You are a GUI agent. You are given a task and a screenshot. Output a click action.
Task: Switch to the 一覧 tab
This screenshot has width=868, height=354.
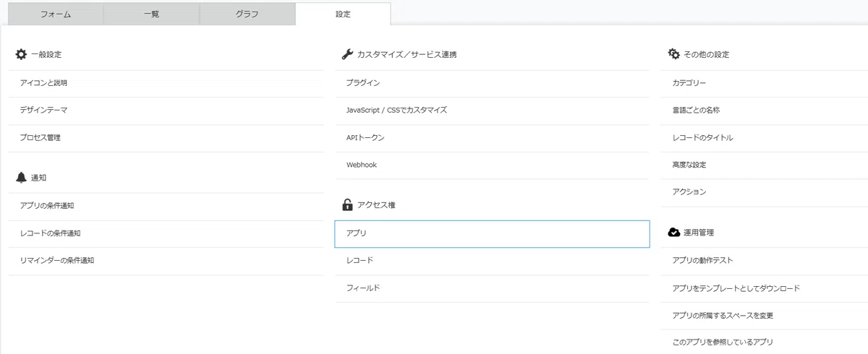pyautogui.click(x=151, y=14)
